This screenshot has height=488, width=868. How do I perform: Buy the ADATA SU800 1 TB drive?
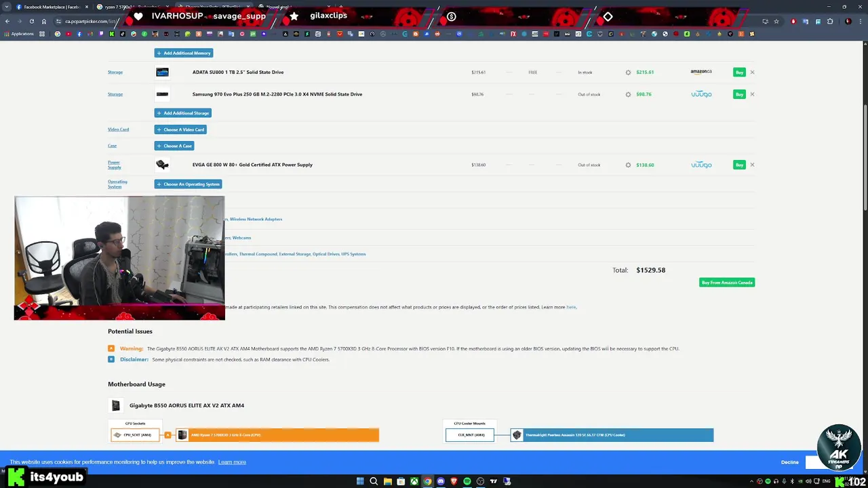point(739,72)
